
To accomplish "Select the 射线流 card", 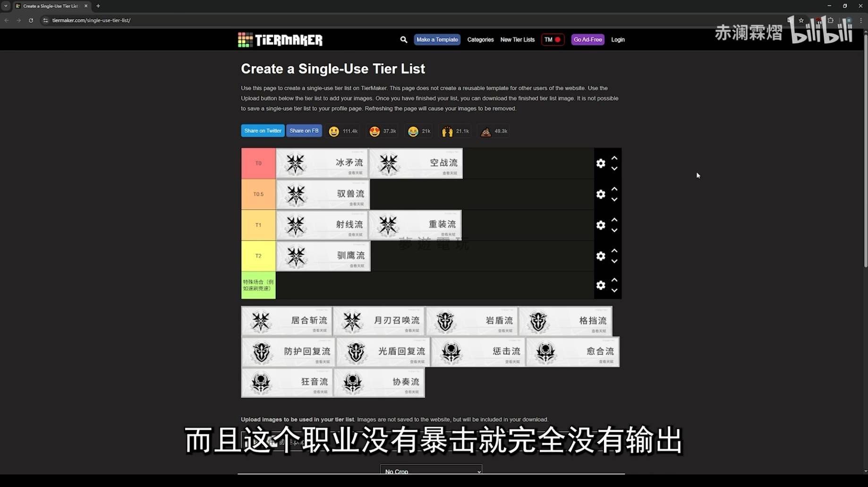I will pos(322,225).
